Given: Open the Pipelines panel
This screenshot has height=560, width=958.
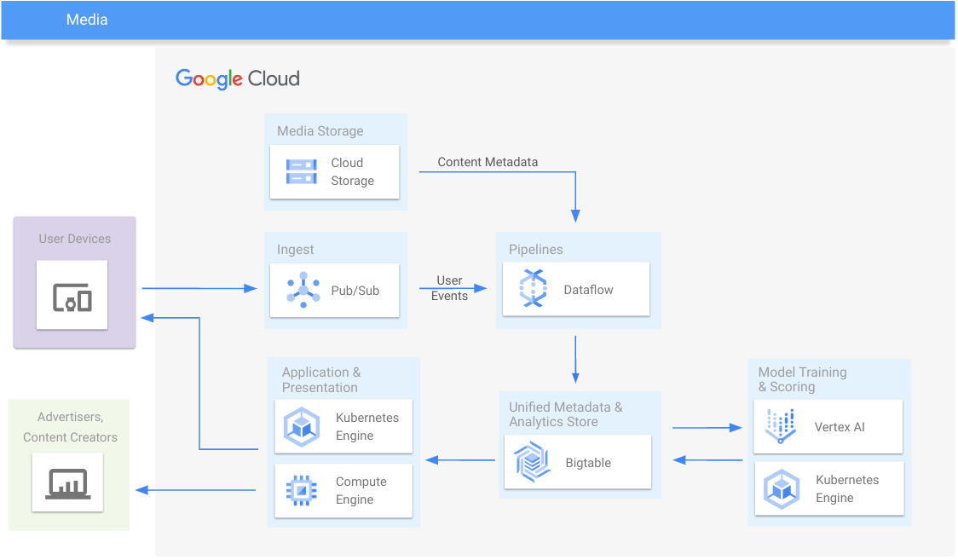Looking at the screenshot, I should 536,249.
